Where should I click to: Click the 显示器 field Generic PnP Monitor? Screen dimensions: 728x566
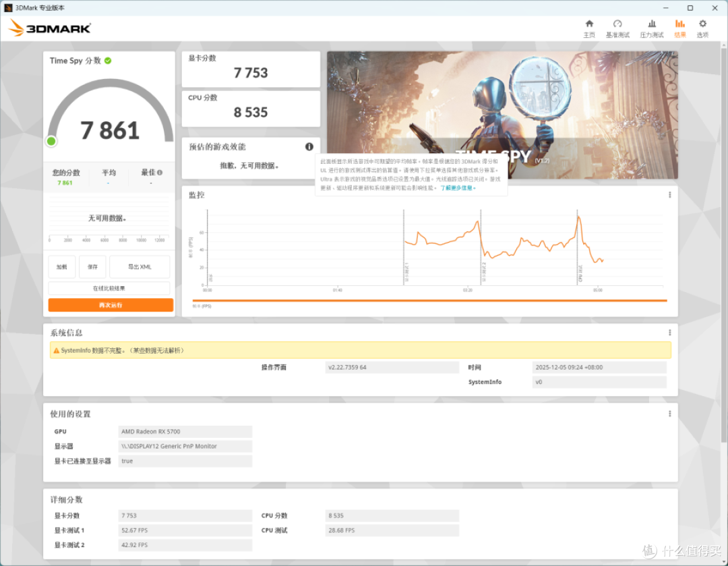pyautogui.click(x=185, y=446)
